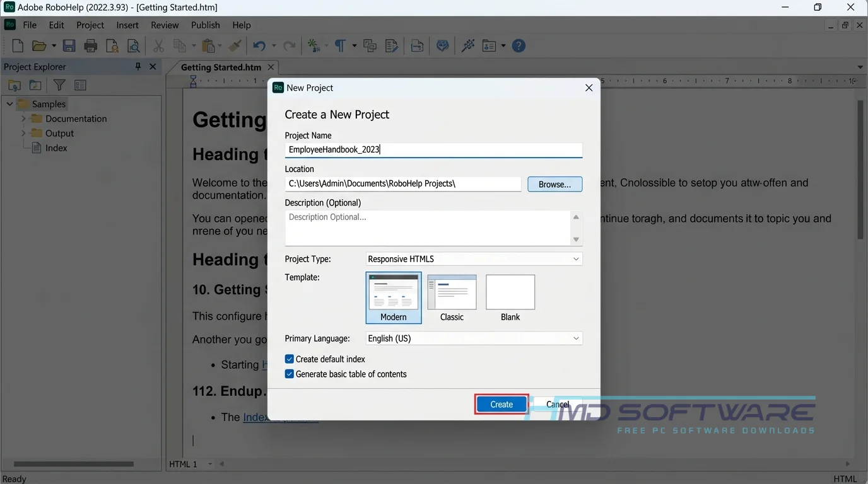
Task: Click the list view icon in Project Explorer
Action: 80,85
